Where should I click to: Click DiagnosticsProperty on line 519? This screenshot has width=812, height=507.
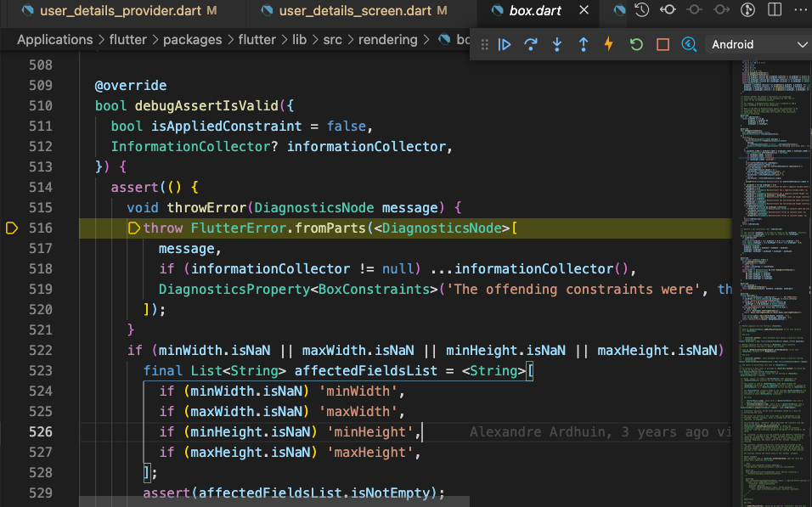[234, 289]
